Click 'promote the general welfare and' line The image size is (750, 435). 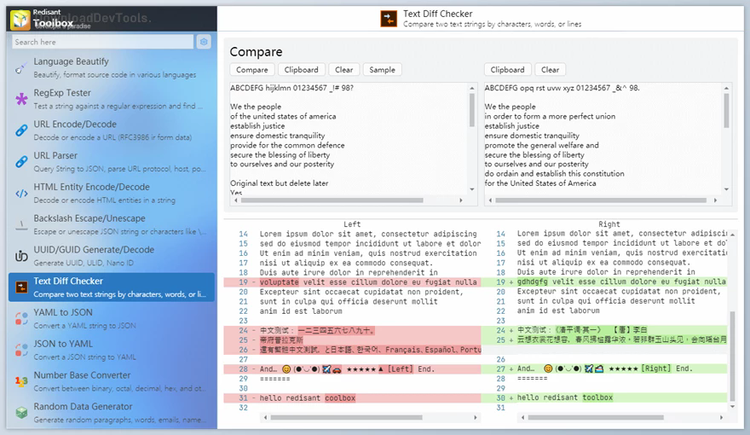541,145
